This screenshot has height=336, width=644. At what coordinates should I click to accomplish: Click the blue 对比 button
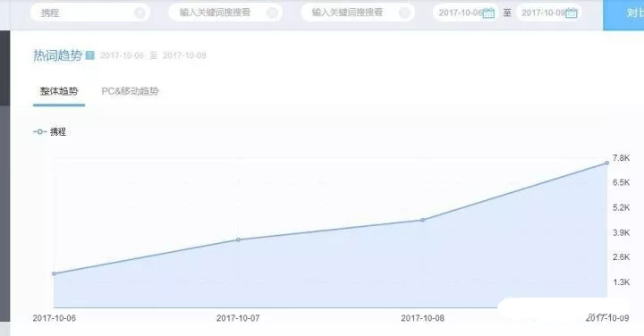click(623, 15)
